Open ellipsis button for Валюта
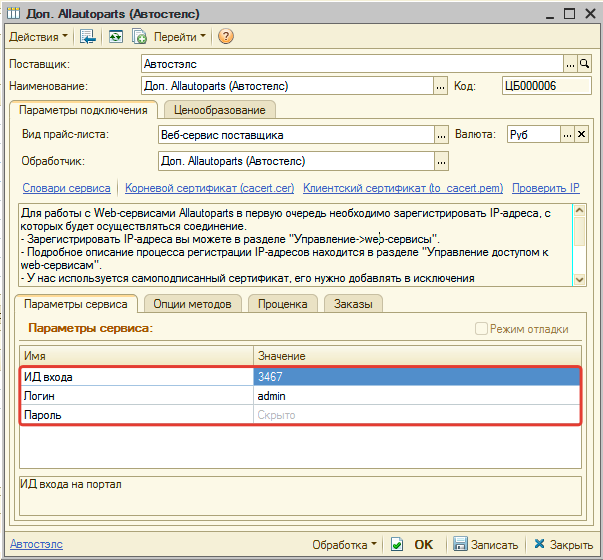The image size is (603, 560). tap(568, 135)
